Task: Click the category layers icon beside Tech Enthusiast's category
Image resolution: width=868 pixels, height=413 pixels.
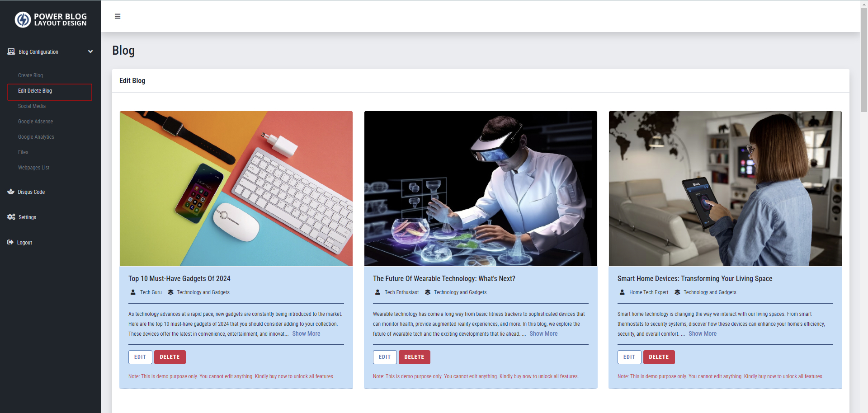Action: click(x=427, y=292)
